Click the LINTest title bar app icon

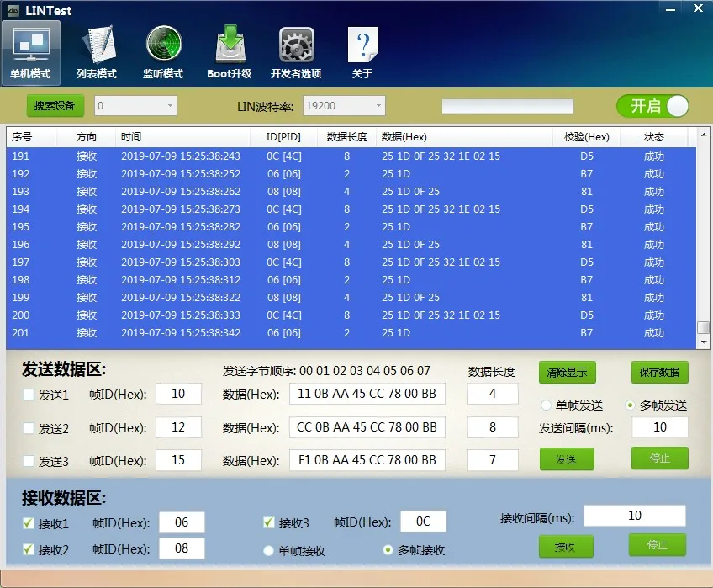13,10
